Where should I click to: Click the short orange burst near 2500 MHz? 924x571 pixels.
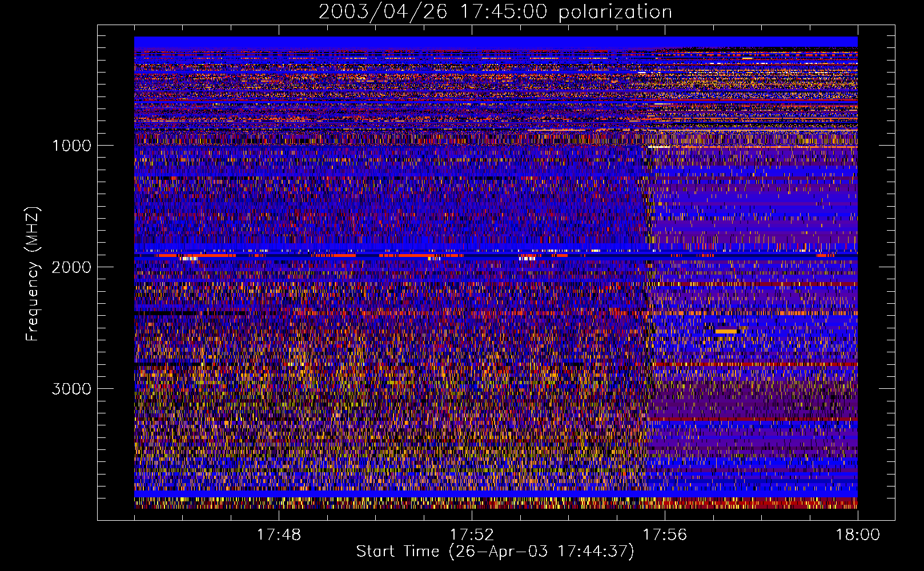[726, 331]
